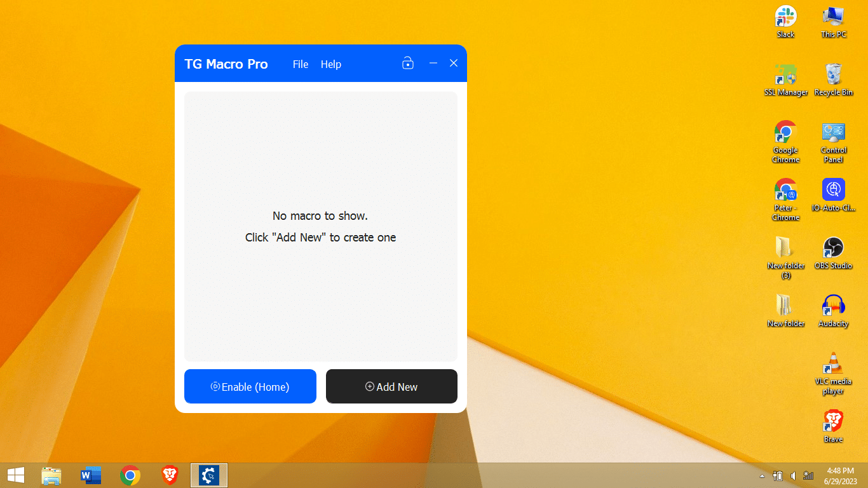The height and width of the screenshot is (488, 868).
Task: Show hidden system tray icons
Action: coord(763,476)
